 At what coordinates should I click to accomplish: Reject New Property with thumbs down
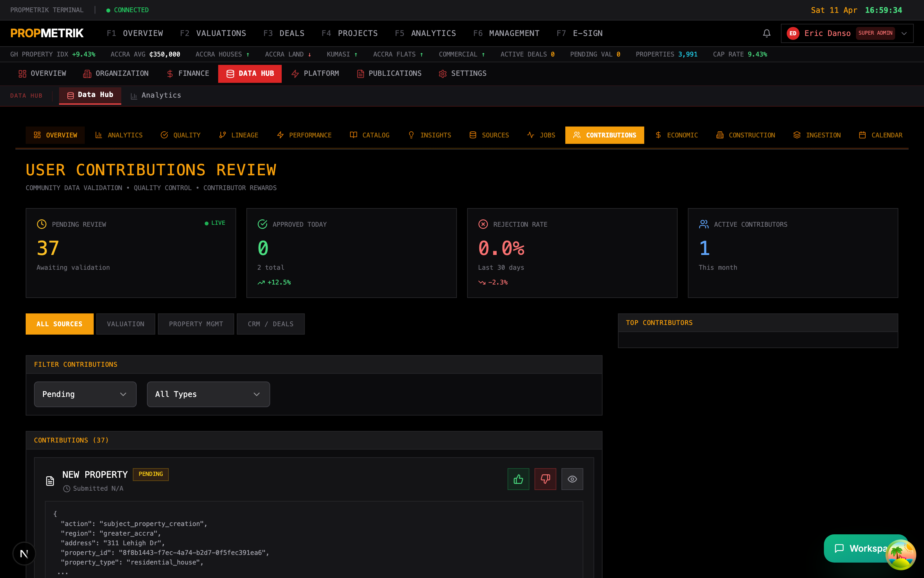(545, 479)
